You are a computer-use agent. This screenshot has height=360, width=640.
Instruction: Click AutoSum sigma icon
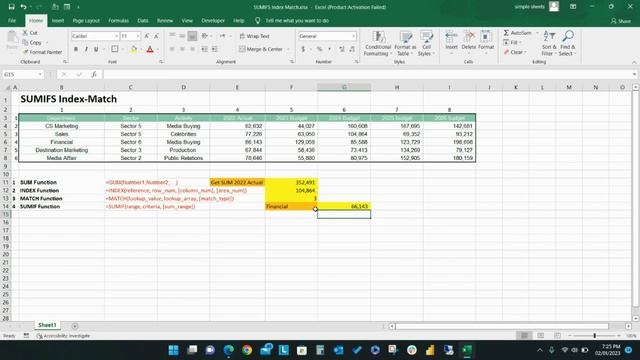[x=506, y=33]
